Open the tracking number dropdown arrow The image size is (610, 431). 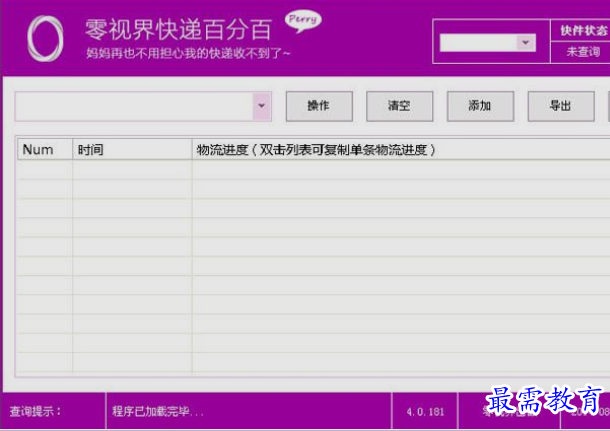tap(262, 106)
